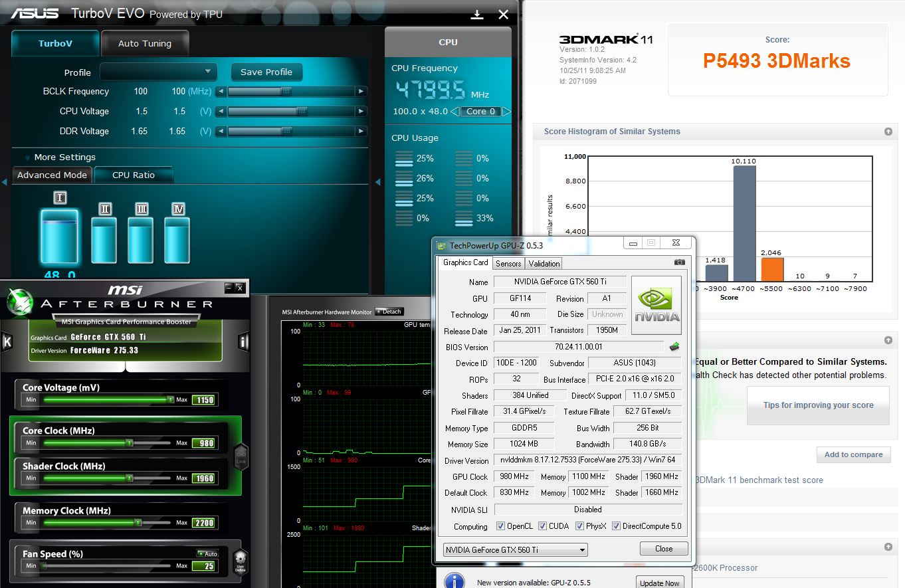Select the Graphics Card tab in GPU-Z
The width and height of the screenshot is (905, 588).
pos(466,262)
